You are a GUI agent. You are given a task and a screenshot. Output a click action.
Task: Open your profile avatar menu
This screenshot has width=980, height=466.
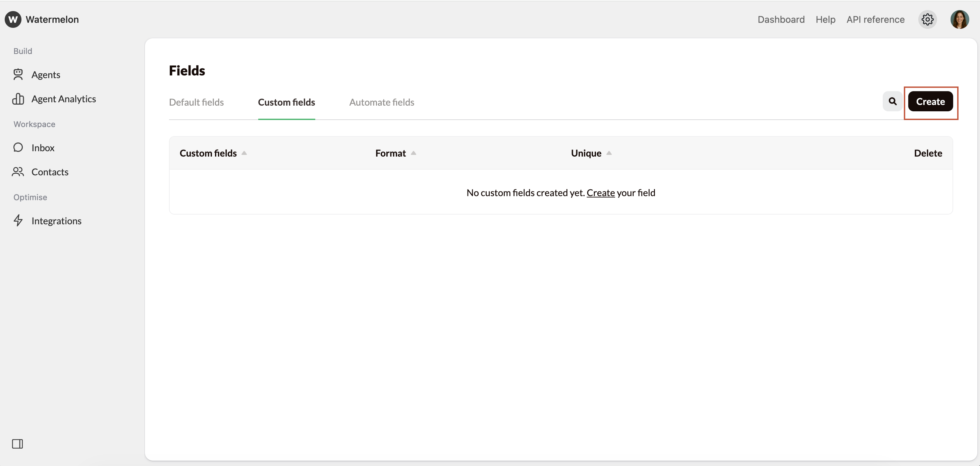click(x=960, y=19)
